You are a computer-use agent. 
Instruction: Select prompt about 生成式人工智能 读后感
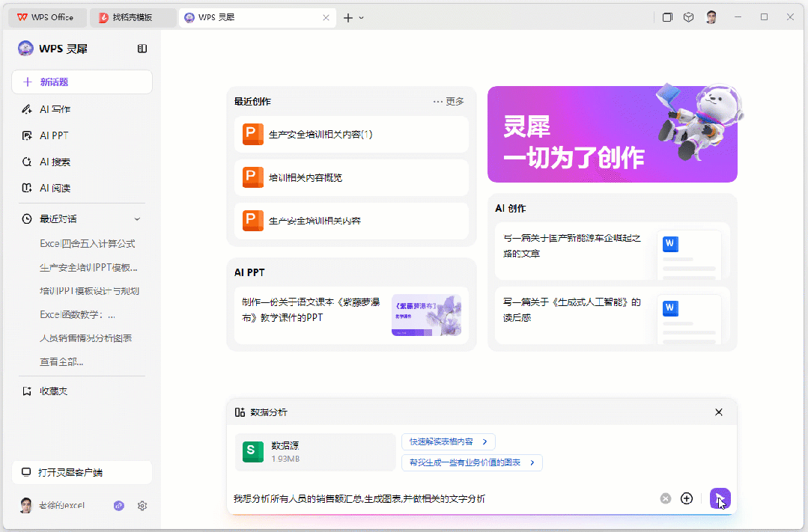[572, 310]
